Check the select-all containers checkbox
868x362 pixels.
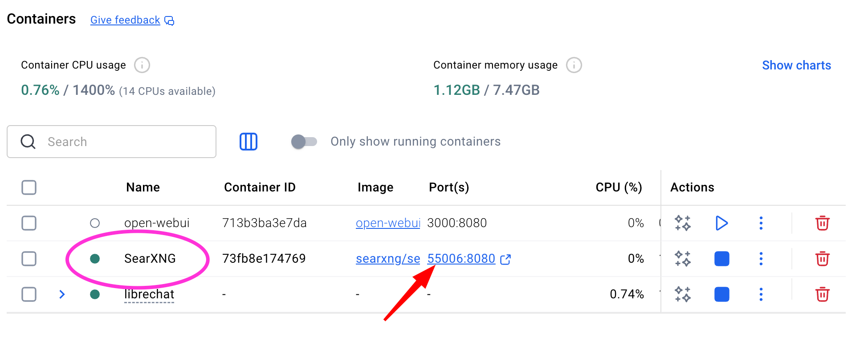(x=29, y=187)
